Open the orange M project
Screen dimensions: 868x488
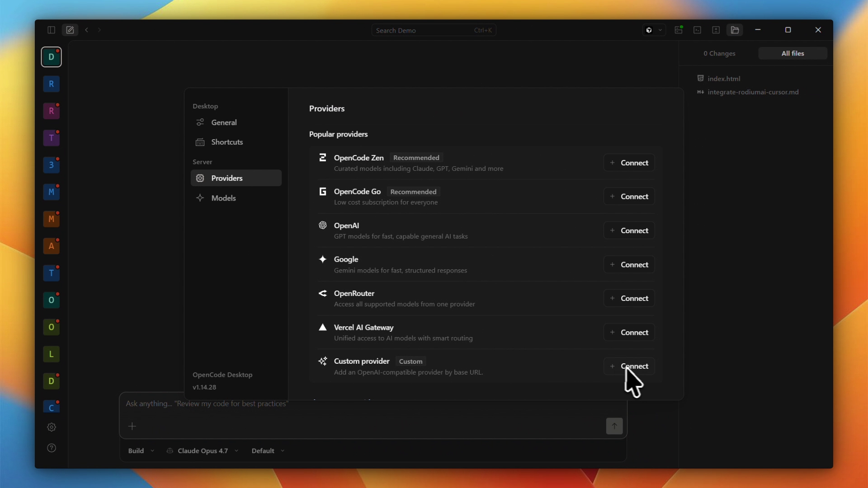coord(51,219)
